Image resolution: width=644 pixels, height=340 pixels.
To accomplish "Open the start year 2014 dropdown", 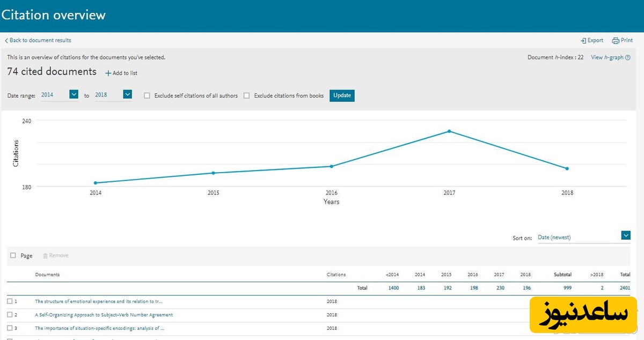I will (74, 94).
